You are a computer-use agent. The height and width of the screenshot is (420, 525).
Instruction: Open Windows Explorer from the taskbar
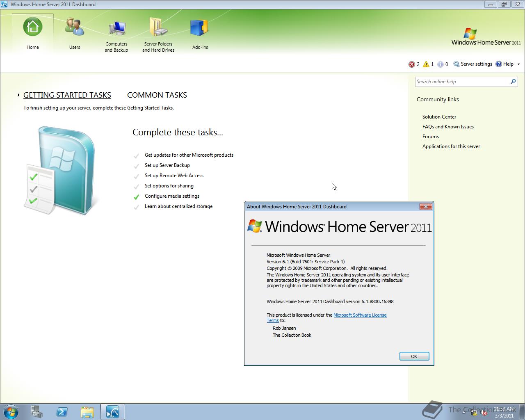pos(87,412)
